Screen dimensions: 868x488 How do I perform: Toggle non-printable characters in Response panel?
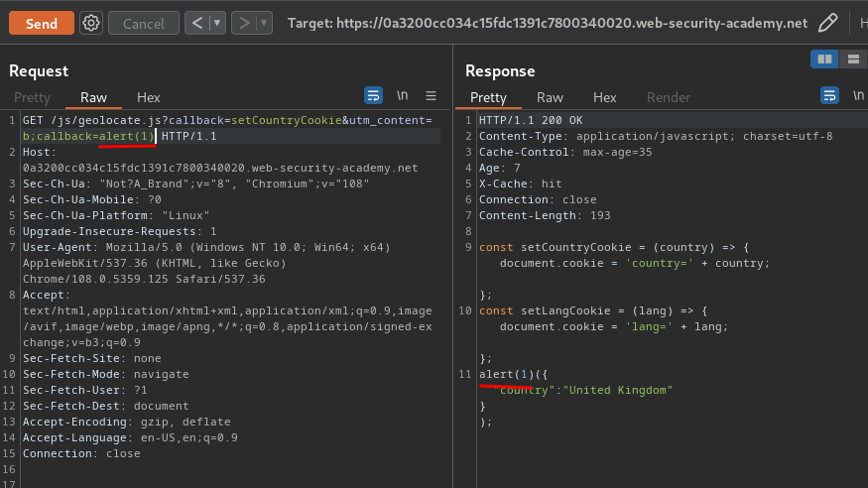tap(859, 96)
